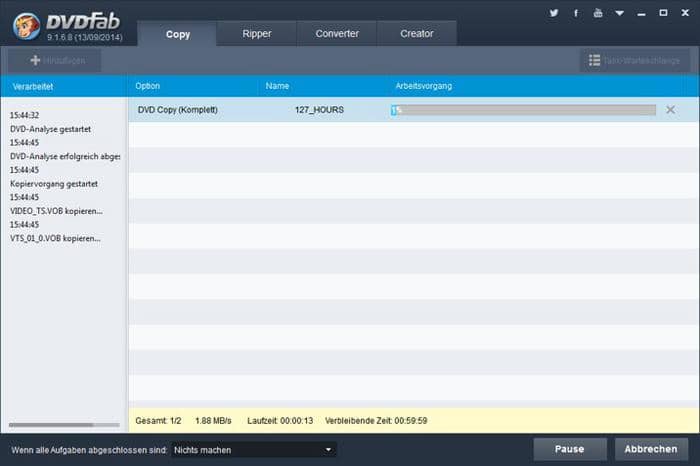The width and height of the screenshot is (700, 466).
Task: Open DVDFab Facebook page icon
Action: coord(576,13)
